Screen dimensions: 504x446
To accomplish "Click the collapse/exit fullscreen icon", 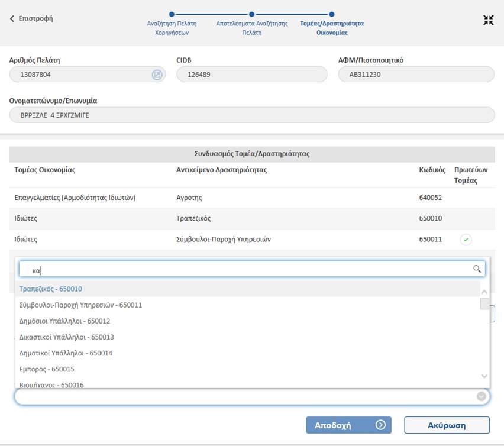I will pos(488,20).
